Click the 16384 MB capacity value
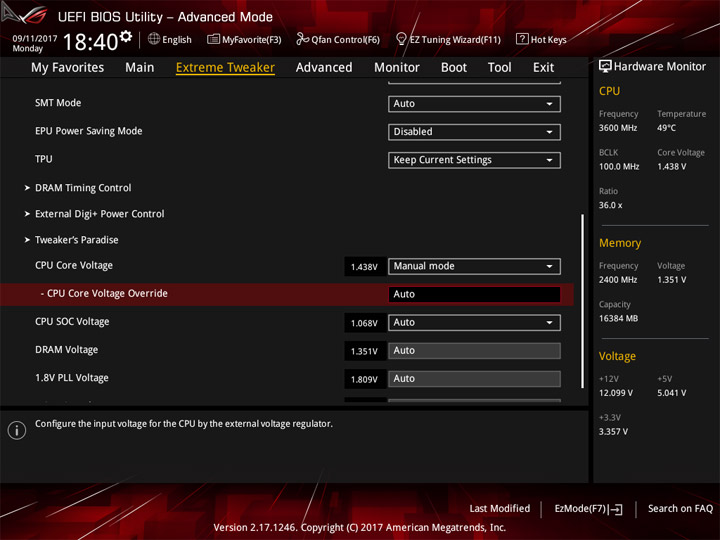Screen dimensions: 720x540 click(x=618, y=318)
